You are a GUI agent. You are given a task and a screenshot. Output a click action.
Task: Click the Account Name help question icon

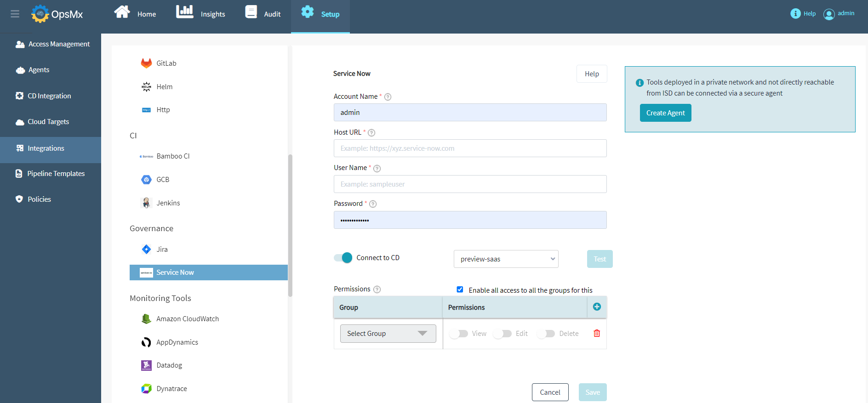[388, 97]
